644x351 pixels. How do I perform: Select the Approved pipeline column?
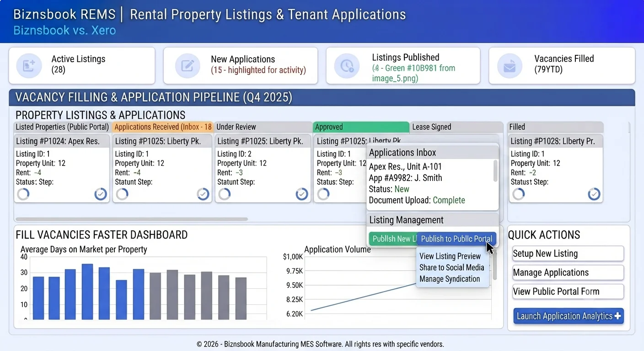pyautogui.click(x=361, y=127)
